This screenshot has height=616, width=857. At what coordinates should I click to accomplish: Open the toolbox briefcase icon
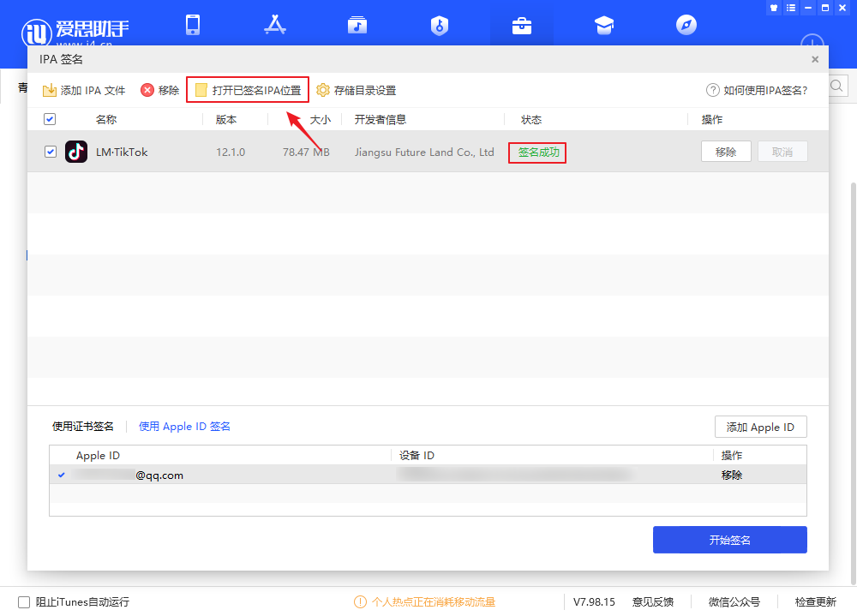(522, 26)
